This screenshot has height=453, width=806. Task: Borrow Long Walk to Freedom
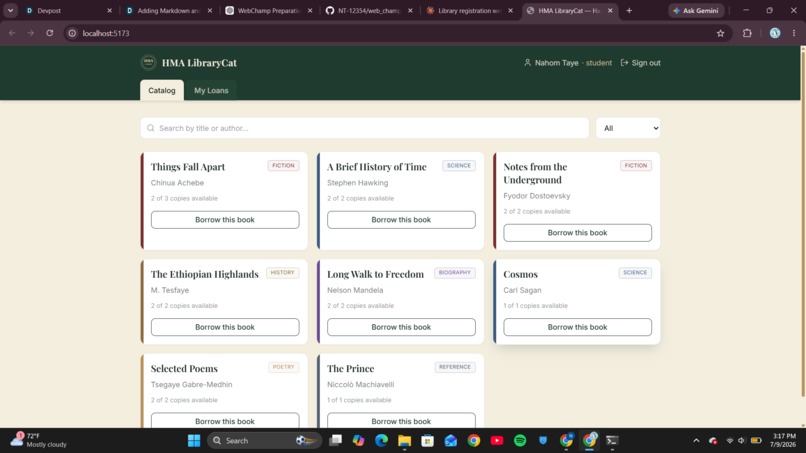(401, 327)
